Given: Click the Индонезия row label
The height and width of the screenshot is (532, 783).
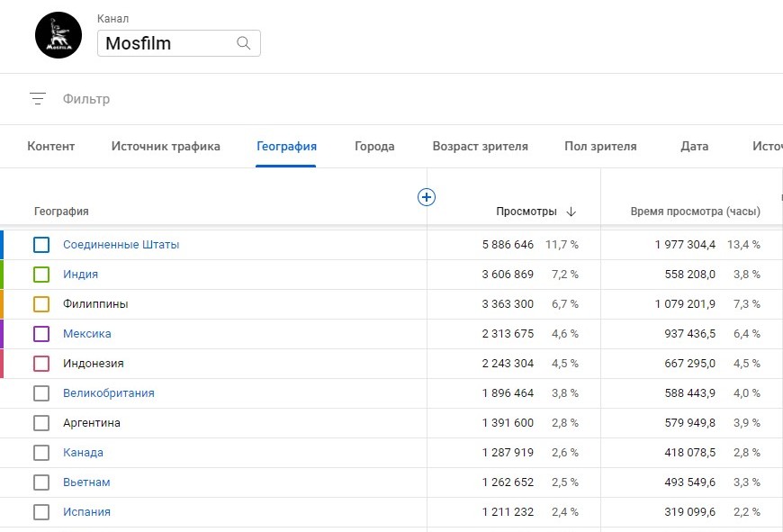Looking at the screenshot, I should (94, 363).
